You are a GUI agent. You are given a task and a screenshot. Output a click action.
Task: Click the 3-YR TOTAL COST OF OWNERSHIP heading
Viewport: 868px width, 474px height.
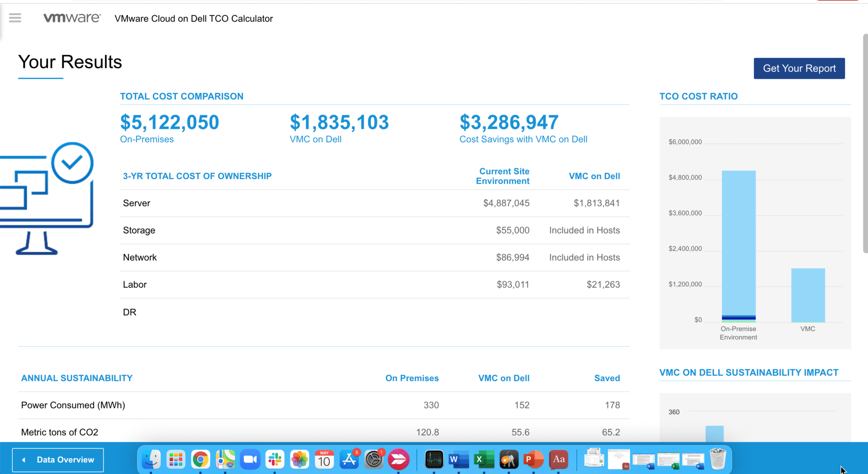(x=197, y=176)
